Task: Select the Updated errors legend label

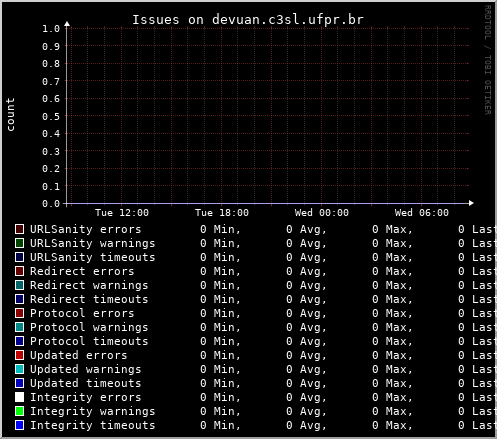Action: 79,355
